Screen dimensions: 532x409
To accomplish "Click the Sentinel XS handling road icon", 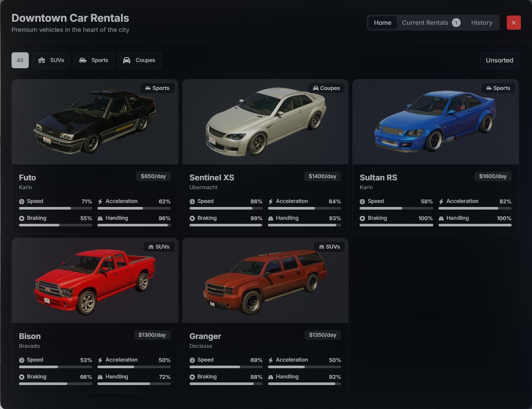I will click(271, 218).
